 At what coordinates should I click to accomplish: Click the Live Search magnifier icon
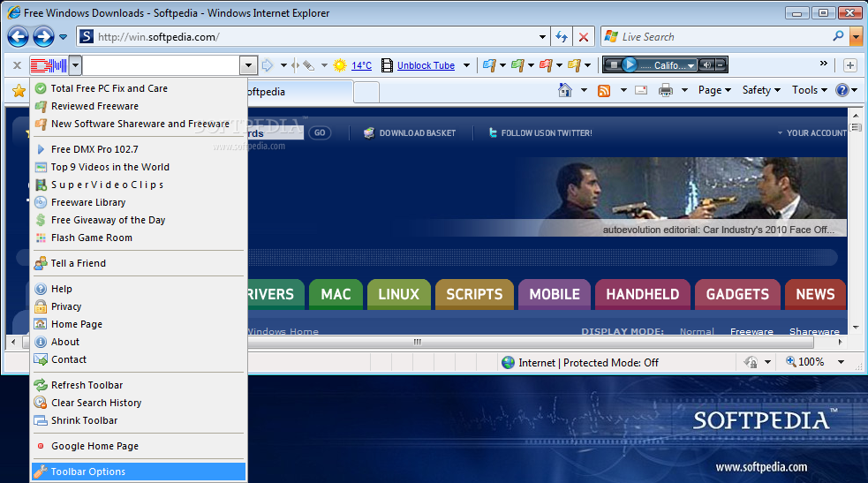pyautogui.click(x=838, y=36)
